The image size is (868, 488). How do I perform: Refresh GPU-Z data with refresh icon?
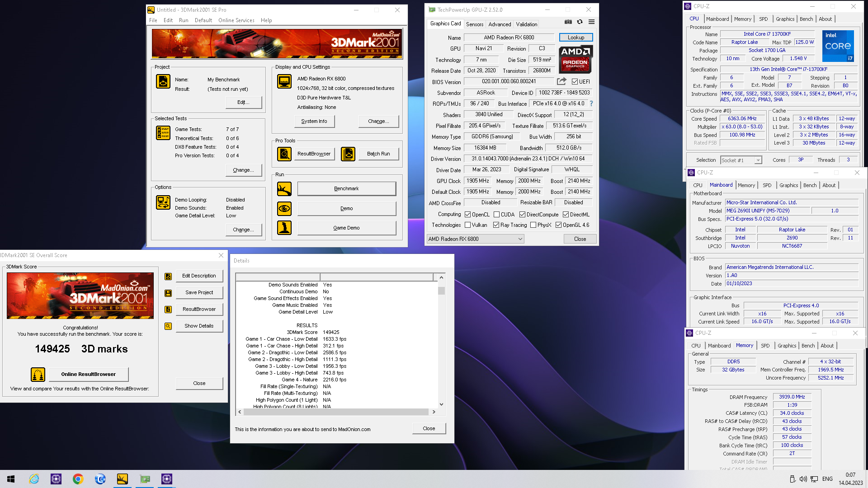point(580,22)
